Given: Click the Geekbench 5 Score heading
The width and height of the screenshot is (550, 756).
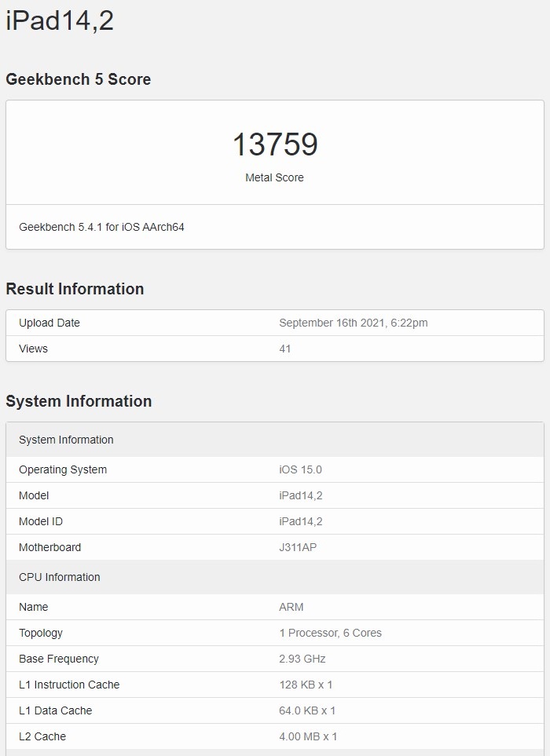Looking at the screenshot, I should [78, 79].
